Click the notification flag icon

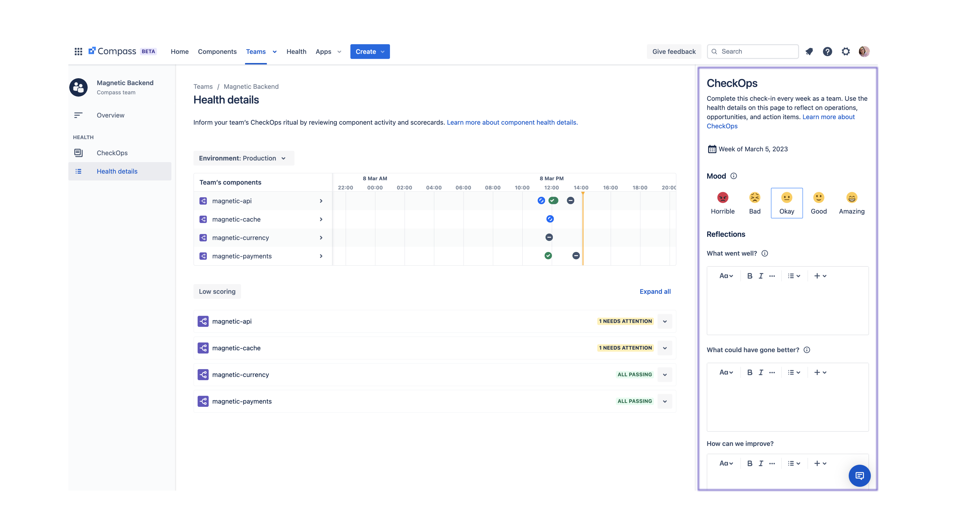point(809,51)
